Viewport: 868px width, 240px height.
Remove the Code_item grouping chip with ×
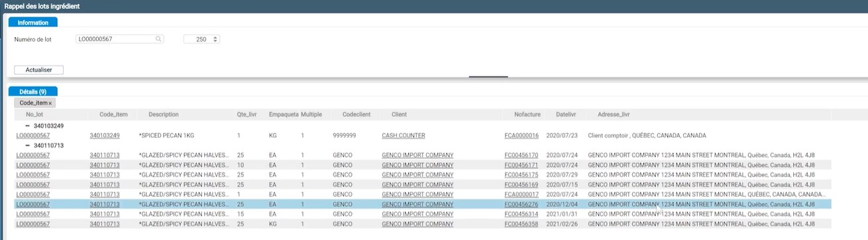pyautogui.click(x=50, y=103)
